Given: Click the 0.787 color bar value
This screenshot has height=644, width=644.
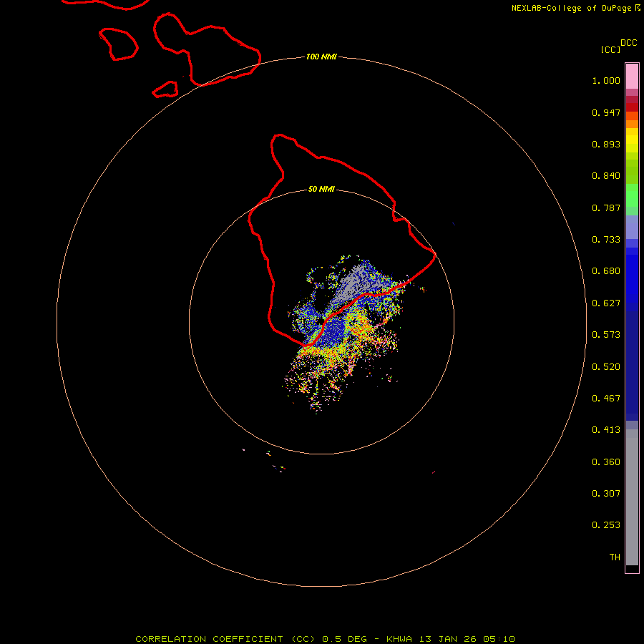Looking at the screenshot, I should tap(606, 208).
